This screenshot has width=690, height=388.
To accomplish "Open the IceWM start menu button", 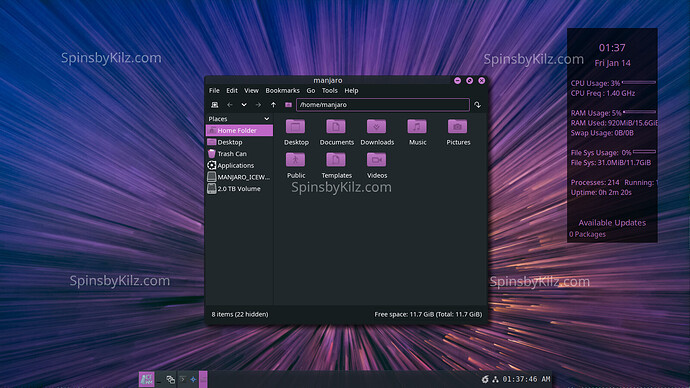I will tap(147, 379).
